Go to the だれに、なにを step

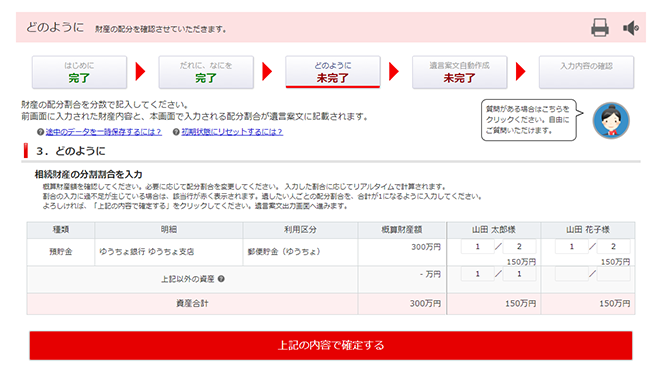[x=206, y=72]
